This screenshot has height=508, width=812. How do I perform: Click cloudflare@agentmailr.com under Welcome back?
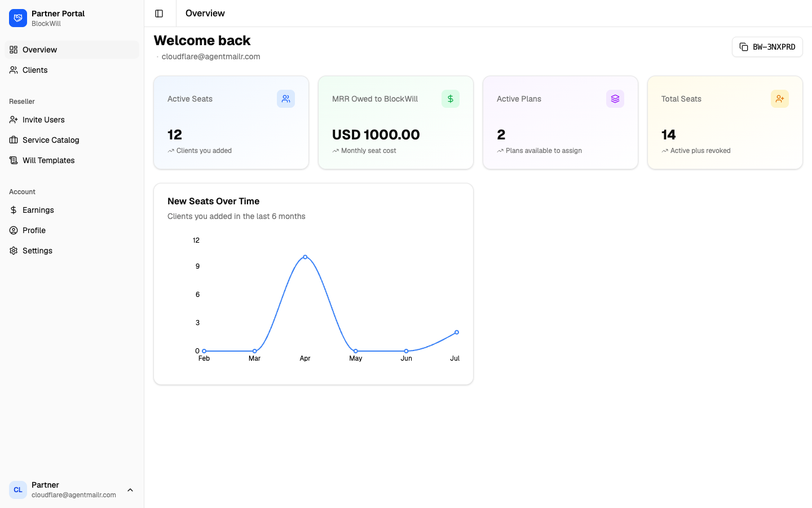coord(211,56)
